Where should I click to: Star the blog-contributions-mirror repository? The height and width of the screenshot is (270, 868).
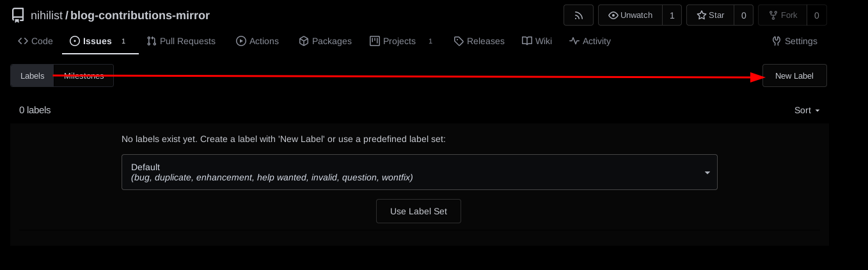coord(710,15)
